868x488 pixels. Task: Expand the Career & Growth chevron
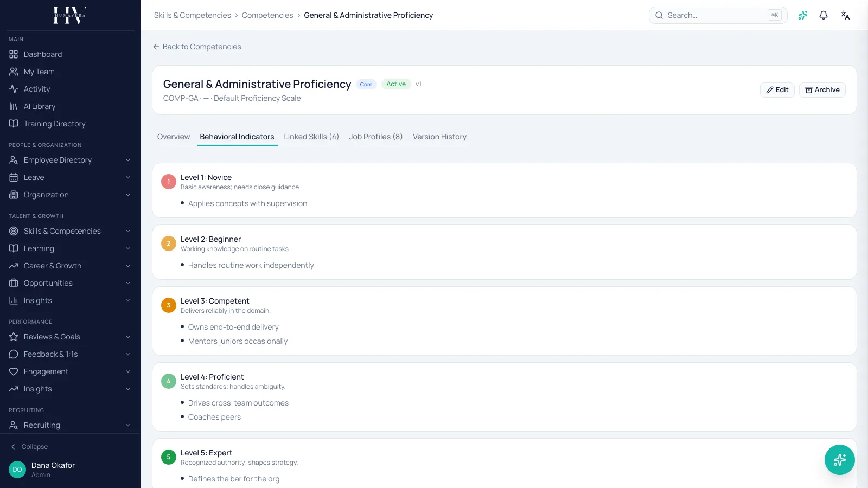point(128,266)
